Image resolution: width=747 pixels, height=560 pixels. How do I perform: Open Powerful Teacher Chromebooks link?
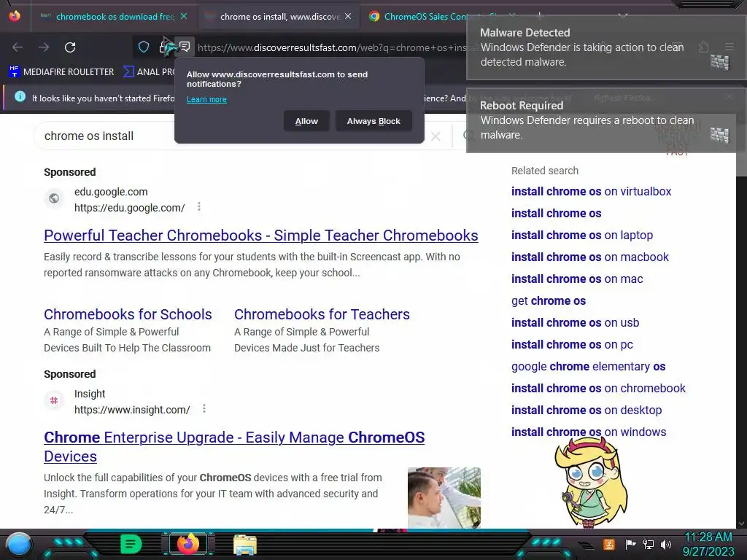(261, 236)
